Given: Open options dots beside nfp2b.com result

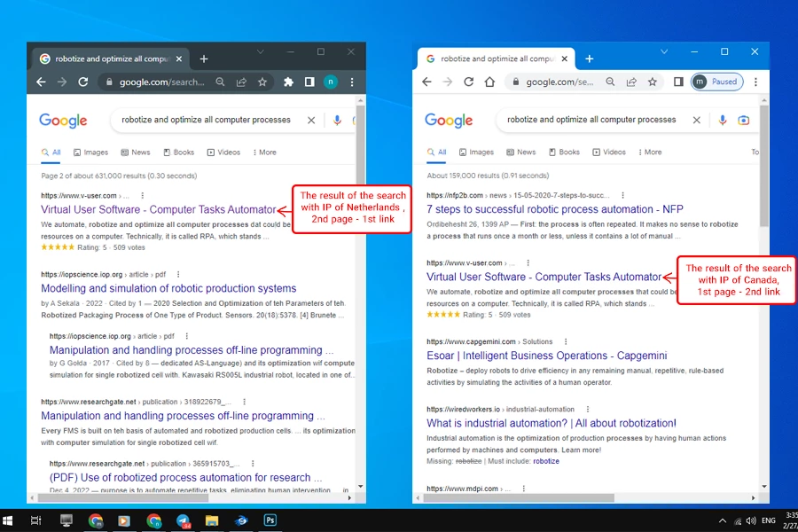Looking at the screenshot, I should click(622, 195).
